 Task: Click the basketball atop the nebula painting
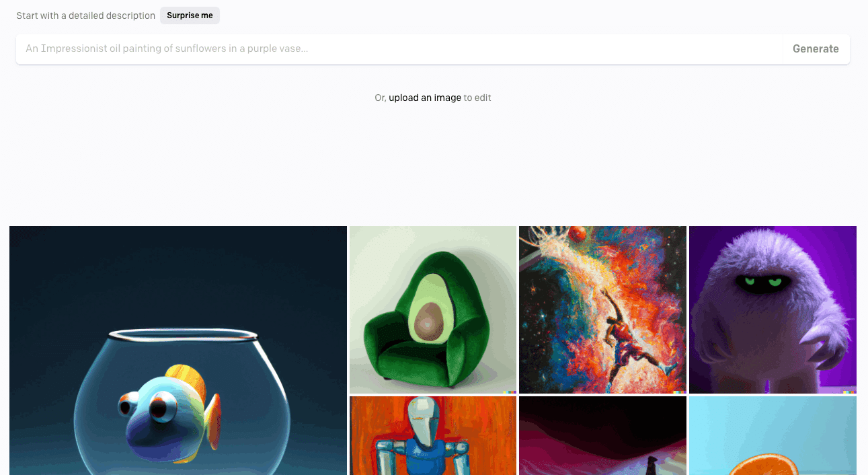576,233
